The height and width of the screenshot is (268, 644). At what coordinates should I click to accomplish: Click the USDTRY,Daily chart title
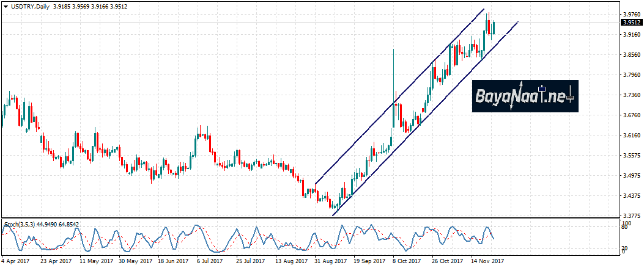pos(29,5)
